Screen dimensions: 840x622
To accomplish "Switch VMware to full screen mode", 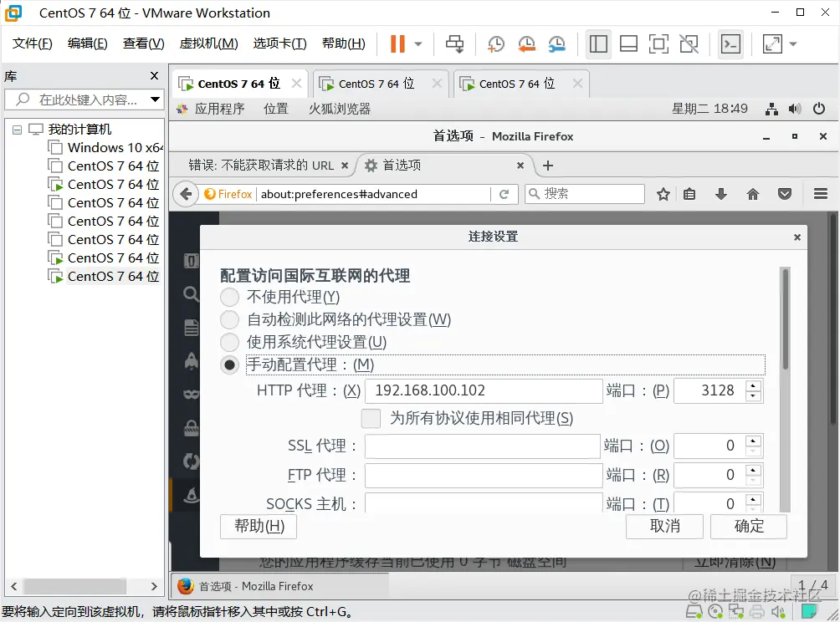I will click(658, 44).
